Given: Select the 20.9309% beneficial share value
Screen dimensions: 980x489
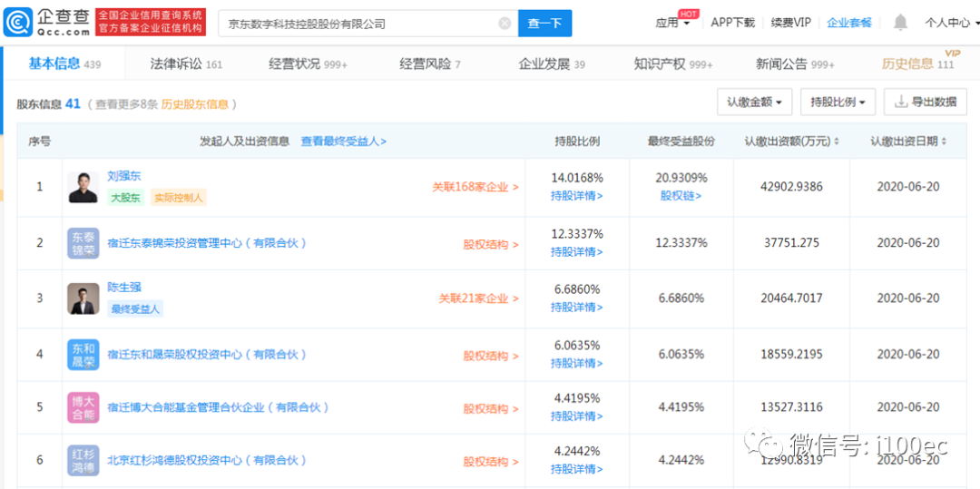Looking at the screenshot, I should click(x=681, y=179).
